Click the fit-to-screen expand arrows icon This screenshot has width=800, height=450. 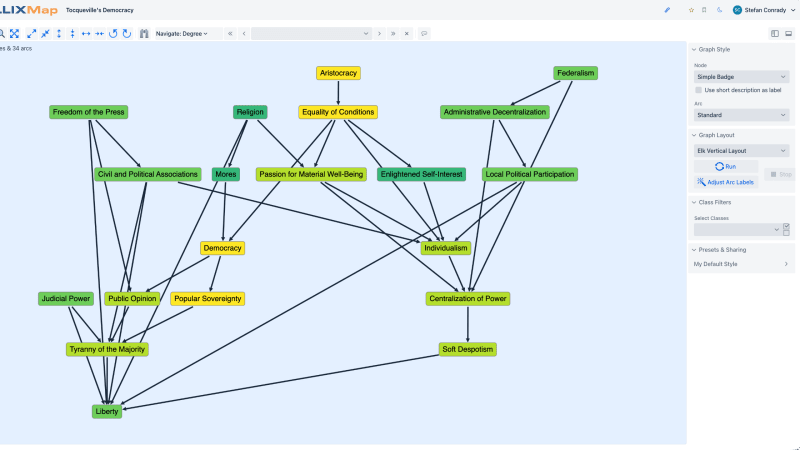click(x=14, y=34)
